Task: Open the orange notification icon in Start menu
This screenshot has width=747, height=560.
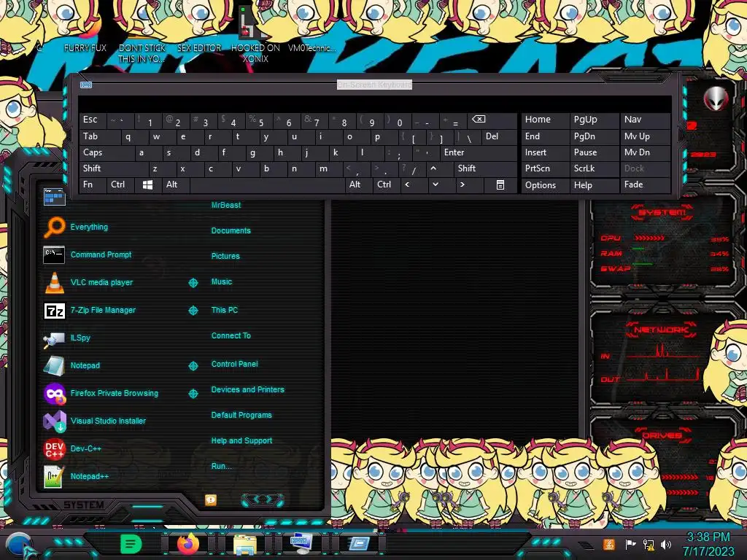Action: click(211, 499)
